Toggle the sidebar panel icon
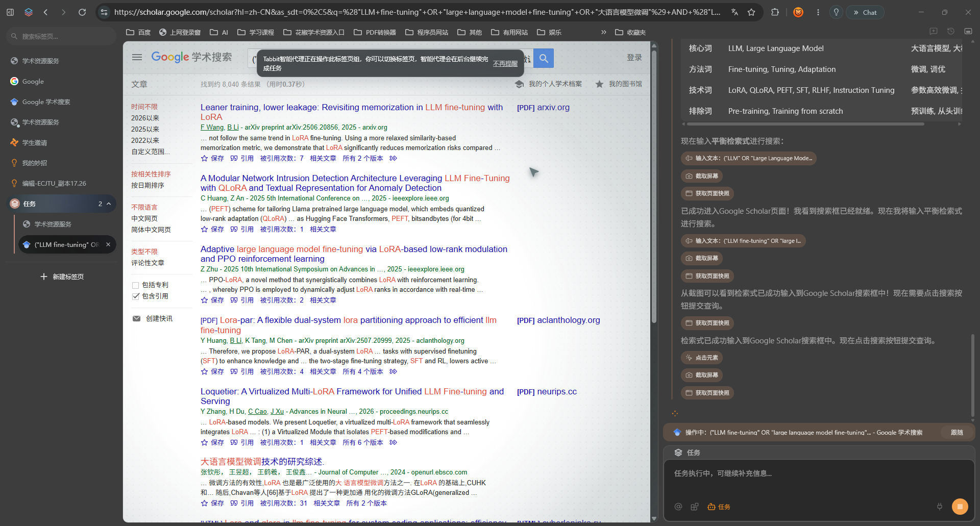Image resolution: width=980 pixels, height=526 pixels. (10, 12)
